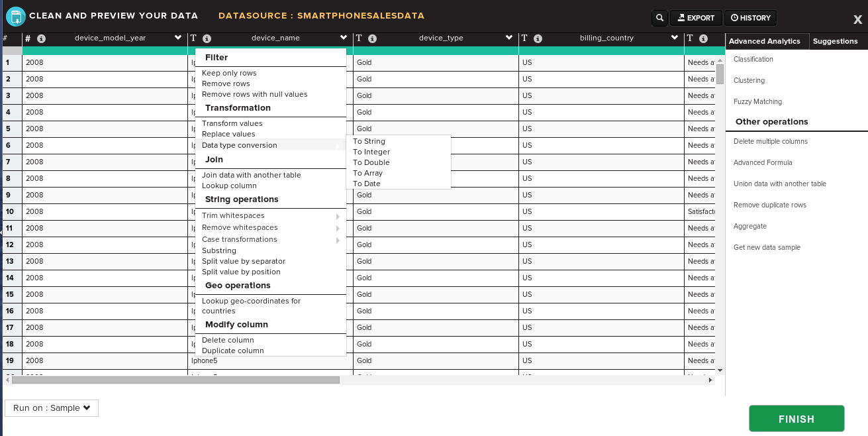Close the data preview with X
Image resolution: width=868 pixels, height=436 pixels.
coord(857,20)
